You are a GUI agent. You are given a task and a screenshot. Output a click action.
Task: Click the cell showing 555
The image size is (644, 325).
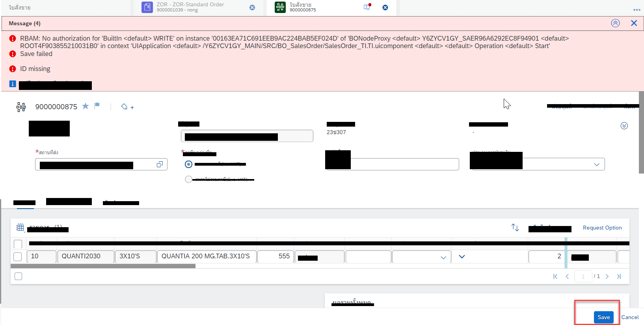click(275, 257)
